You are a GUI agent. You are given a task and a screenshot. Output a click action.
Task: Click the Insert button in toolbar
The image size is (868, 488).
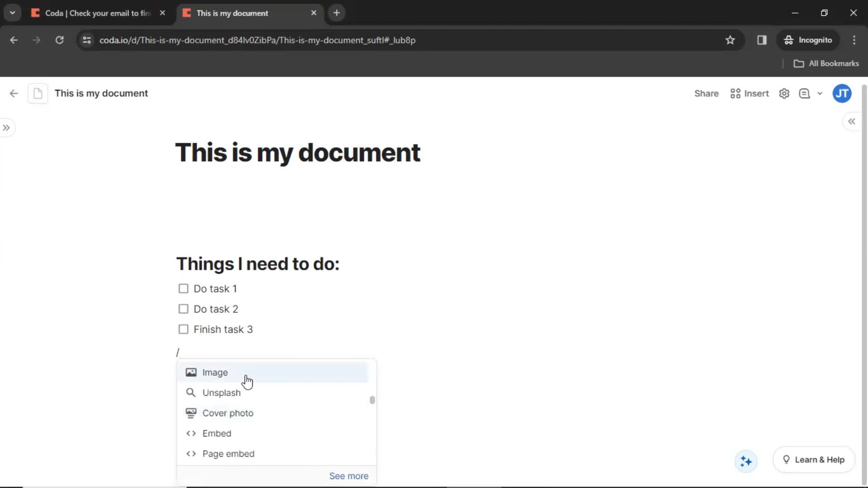pyautogui.click(x=750, y=94)
